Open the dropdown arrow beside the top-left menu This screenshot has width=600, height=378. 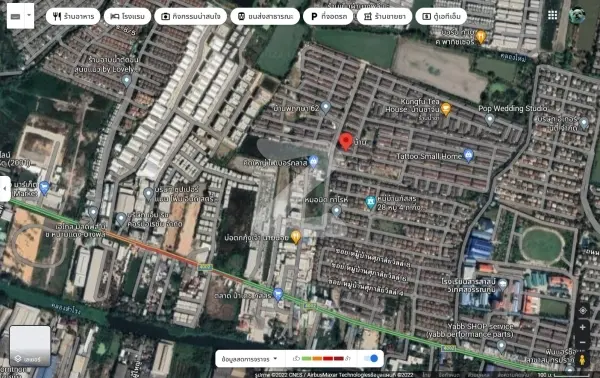pos(29,16)
